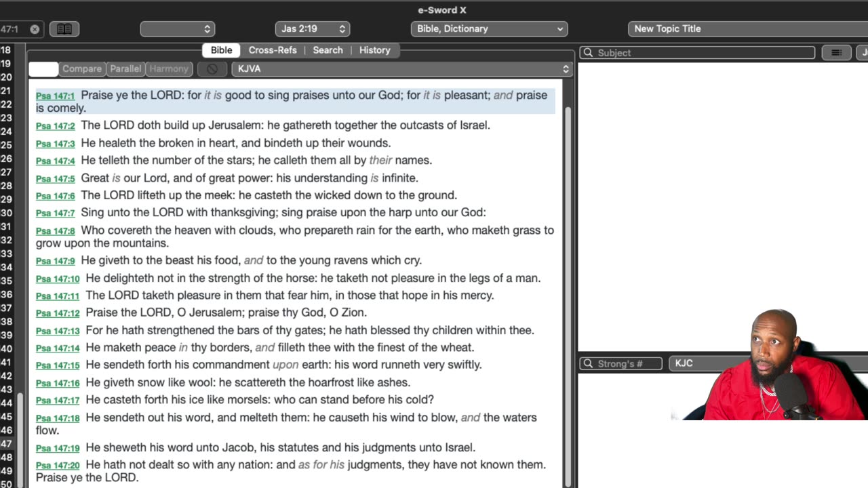Select chapter 40 in the left list
Screen dimensions: 868x488
(x=6, y=348)
